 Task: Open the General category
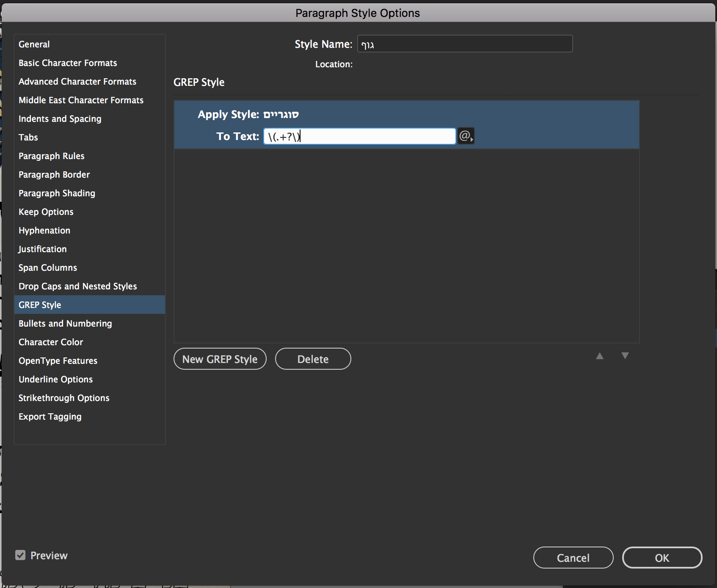point(34,44)
